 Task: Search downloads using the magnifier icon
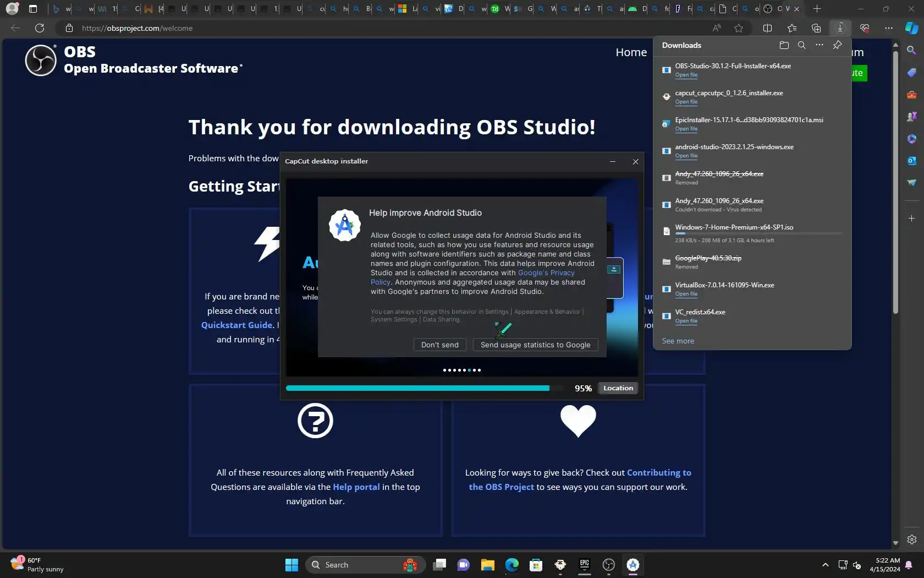click(x=802, y=45)
